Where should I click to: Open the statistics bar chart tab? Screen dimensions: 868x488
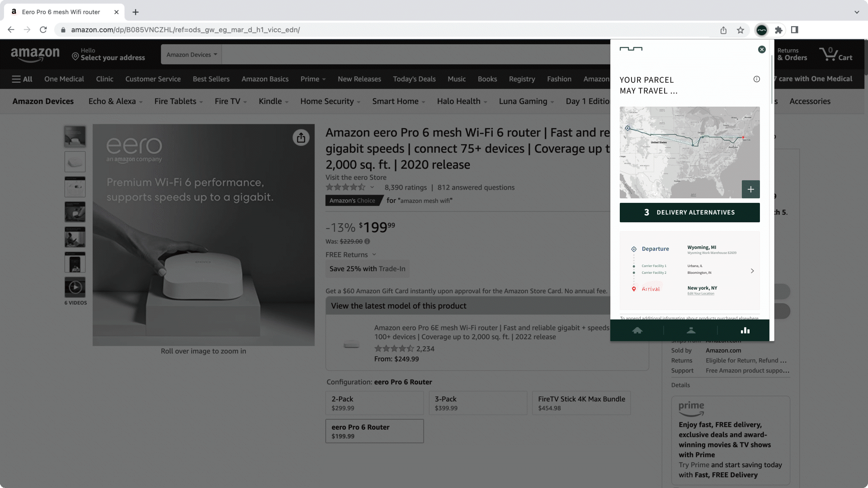click(x=745, y=331)
